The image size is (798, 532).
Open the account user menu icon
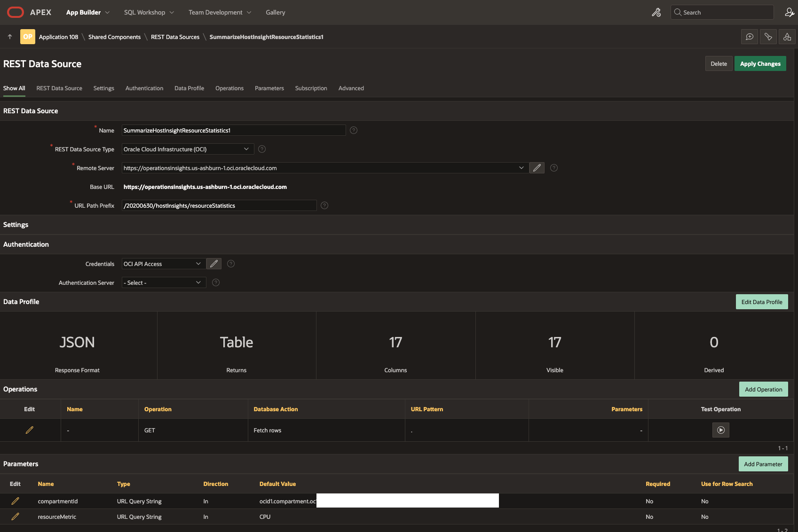[790, 12]
